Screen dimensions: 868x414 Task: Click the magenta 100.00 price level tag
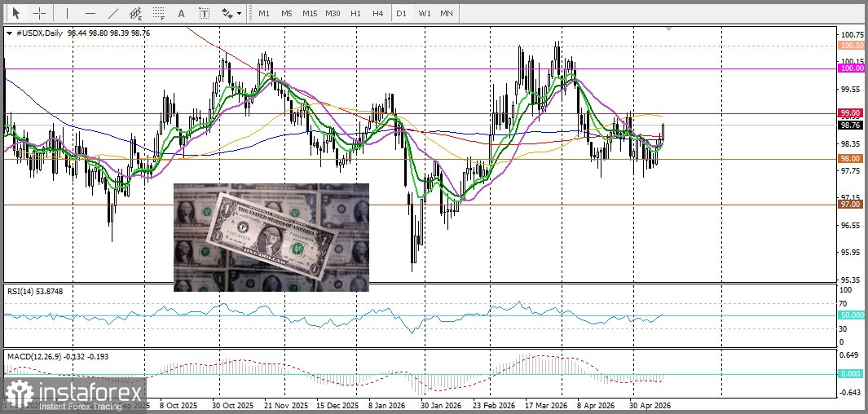point(852,68)
